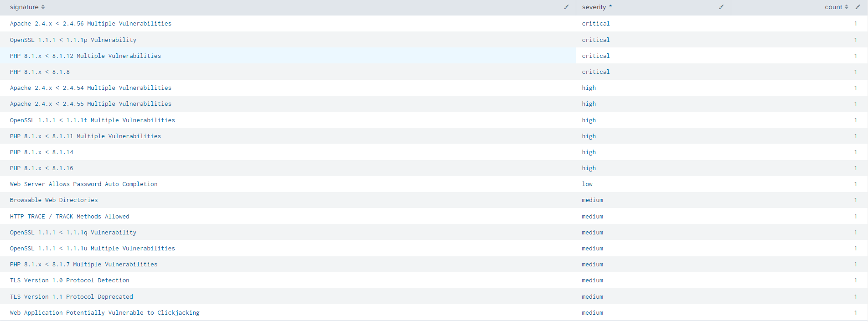Viewport: 868px width, 322px height.
Task: Click high severity for Apache 2.4.54 row
Action: click(589, 88)
